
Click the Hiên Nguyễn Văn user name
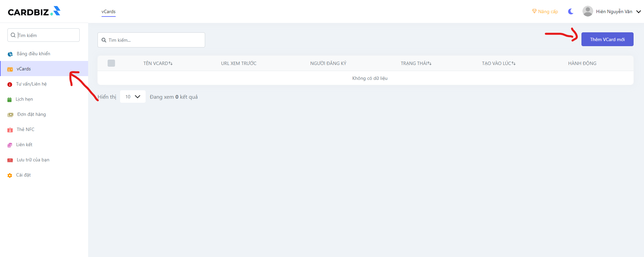tap(614, 11)
